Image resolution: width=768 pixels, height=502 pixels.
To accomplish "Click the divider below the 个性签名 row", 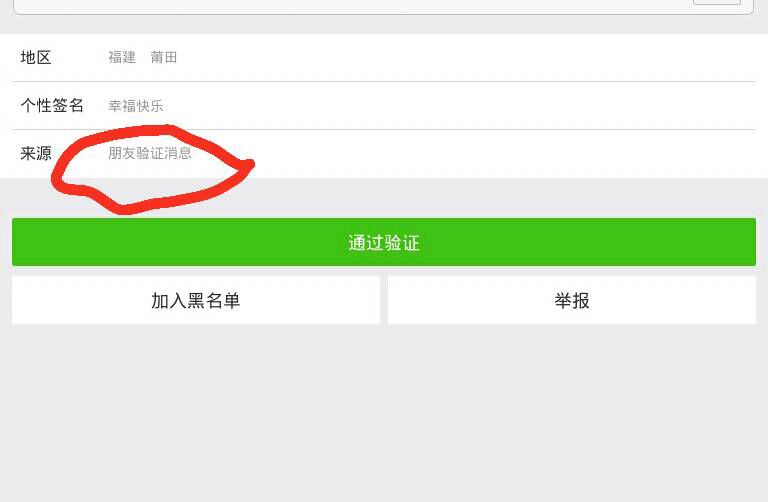I will coord(384,129).
